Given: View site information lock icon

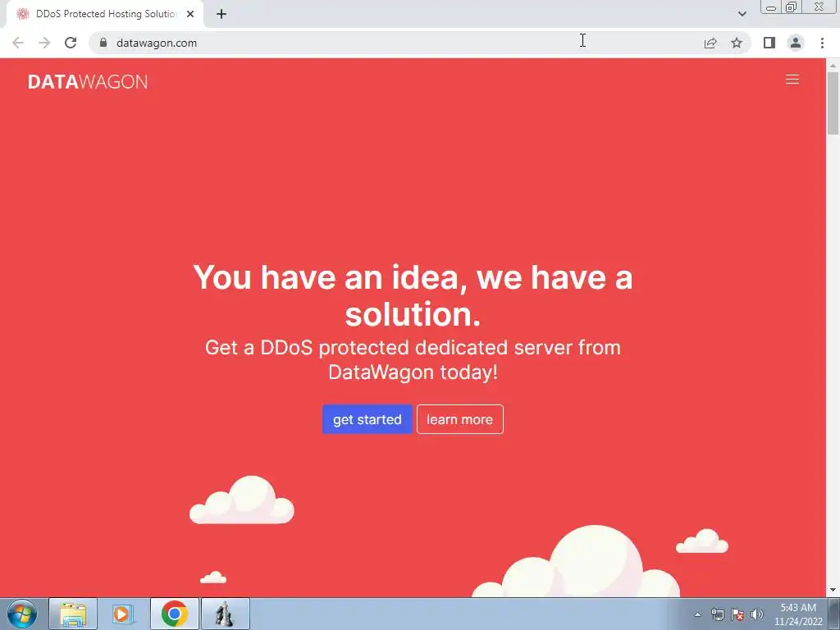Looking at the screenshot, I should [103, 43].
